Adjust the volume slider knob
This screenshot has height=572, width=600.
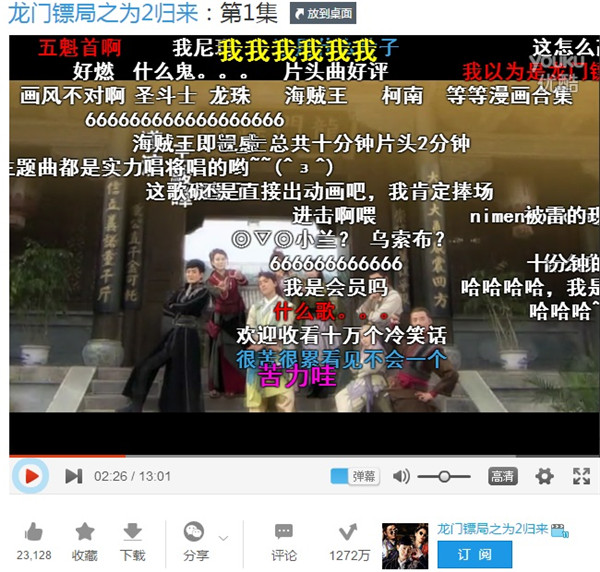tap(443, 477)
